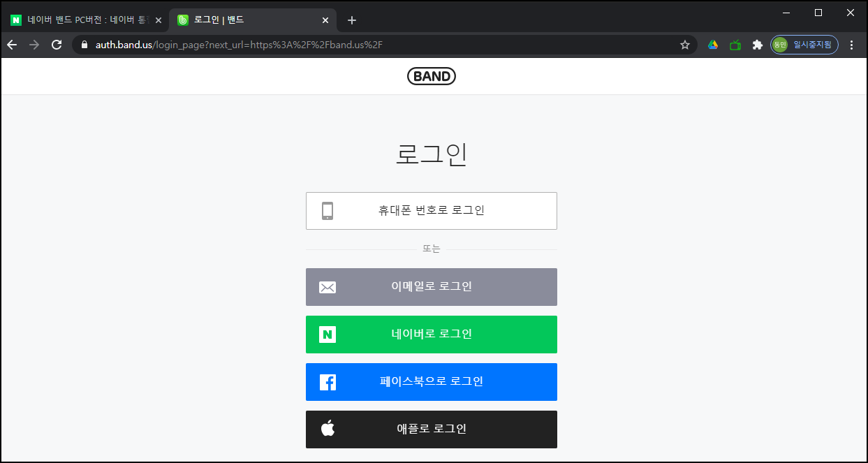Close the 네이버 밴드 PC버전 tab
This screenshot has height=463, width=868.
159,20
